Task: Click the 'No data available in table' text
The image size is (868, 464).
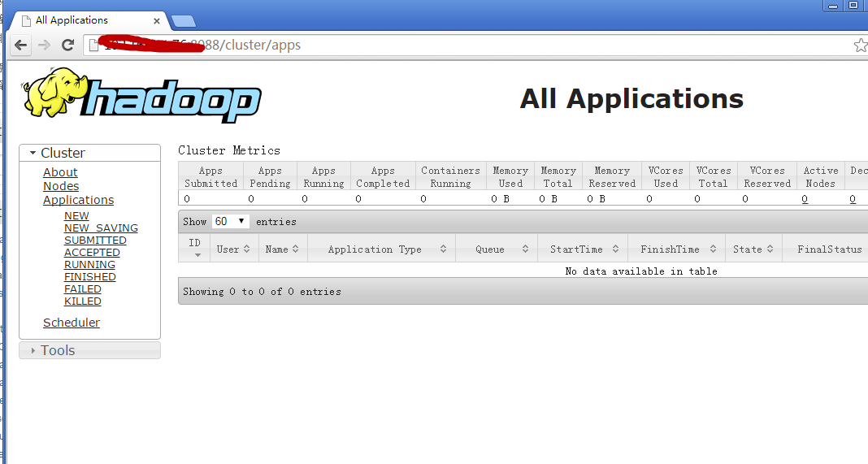Action: (x=641, y=271)
